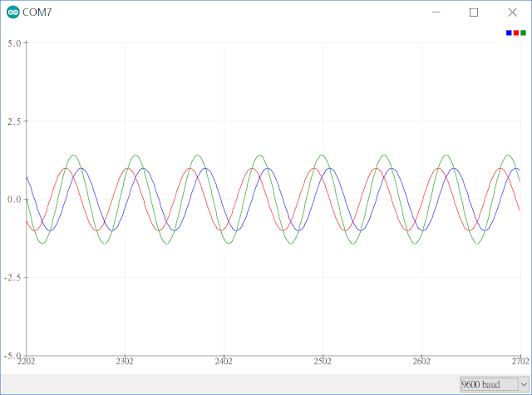Click the 2302 X-axis label
Image resolution: width=532 pixels, height=395 pixels.
pos(125,362)
